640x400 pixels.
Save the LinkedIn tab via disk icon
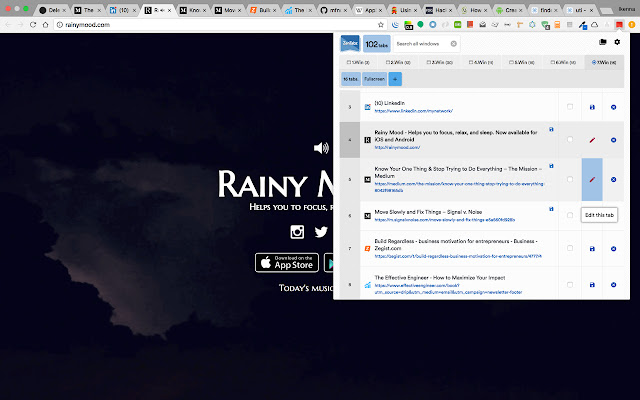click(592, 107)
